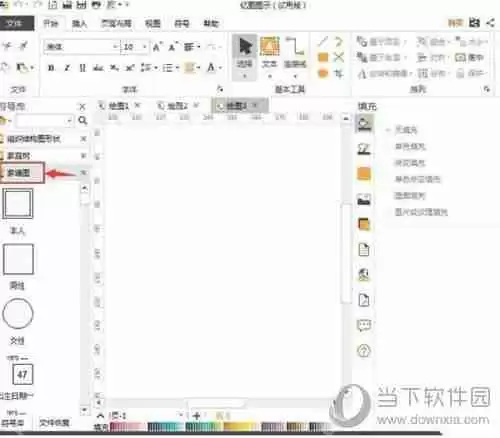Screen dimensions: 500x438
Task: Open the Fill paint-bucket panel icon
Action: (x=364, y=124)
